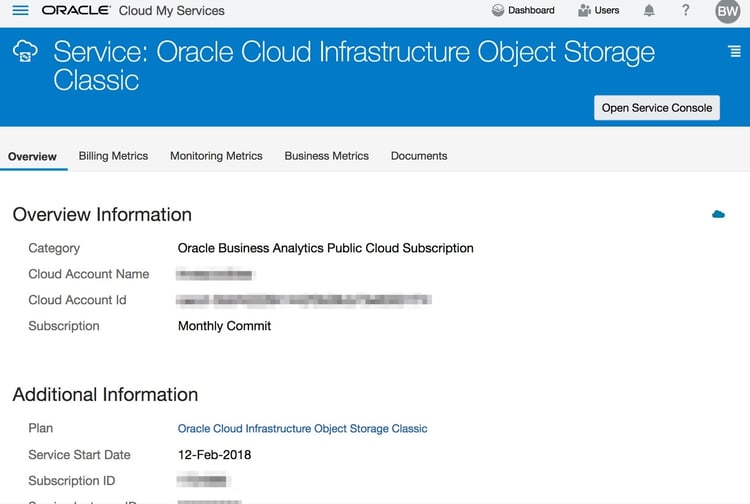This screenshot has width=750, height=504.
Task: Open the Dashboard
Action: pos(523,10)
